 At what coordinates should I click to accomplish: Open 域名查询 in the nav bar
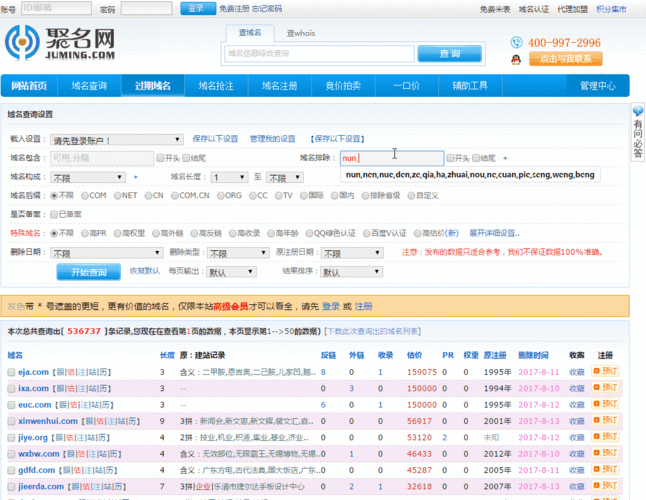[89, 86]
